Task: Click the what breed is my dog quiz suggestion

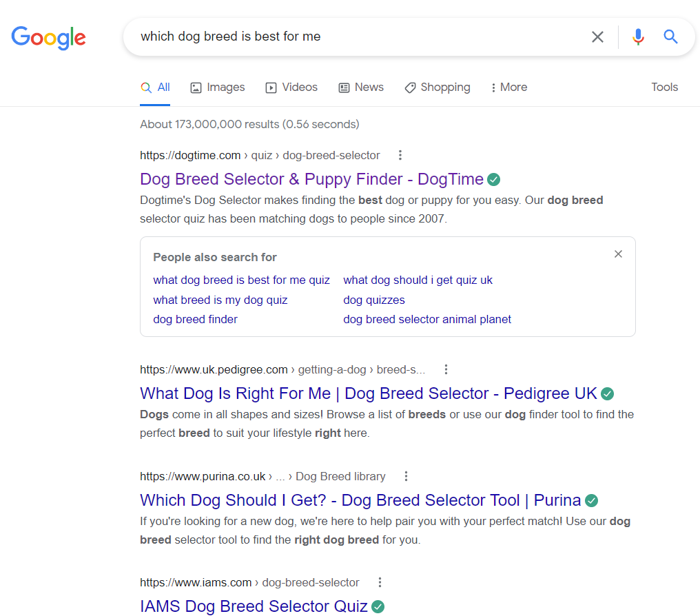Action: coord(220,300)
